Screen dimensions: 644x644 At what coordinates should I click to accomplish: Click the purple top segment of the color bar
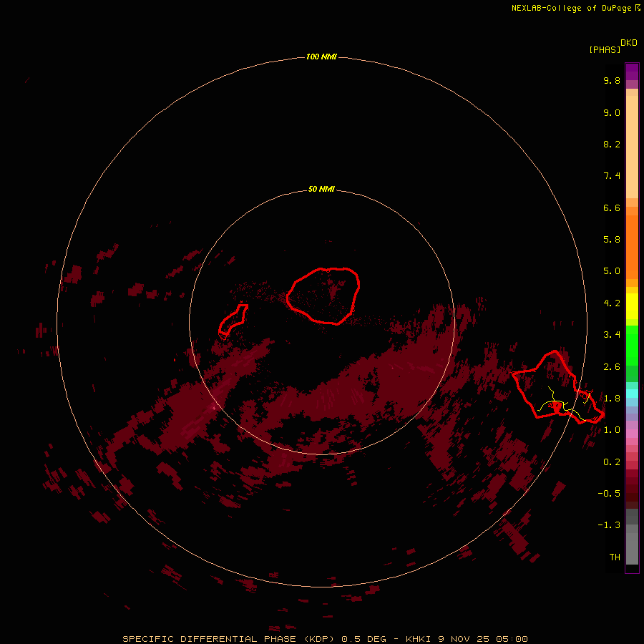click(632, 72)
